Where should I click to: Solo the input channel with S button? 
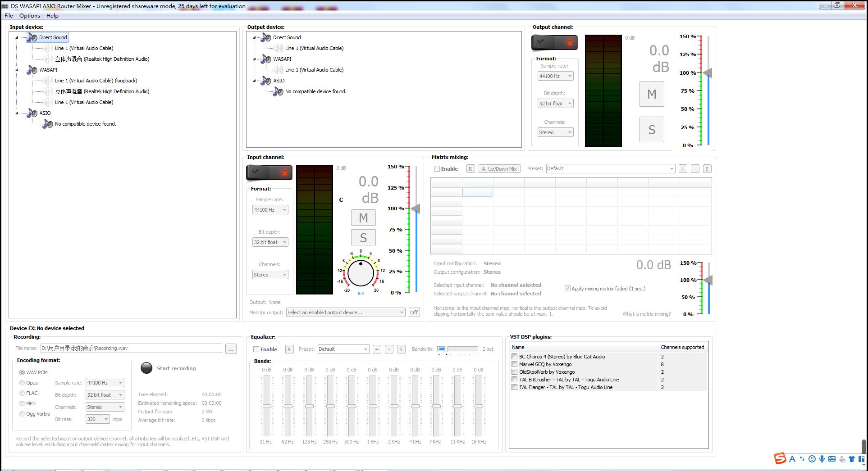pos(363,238)
